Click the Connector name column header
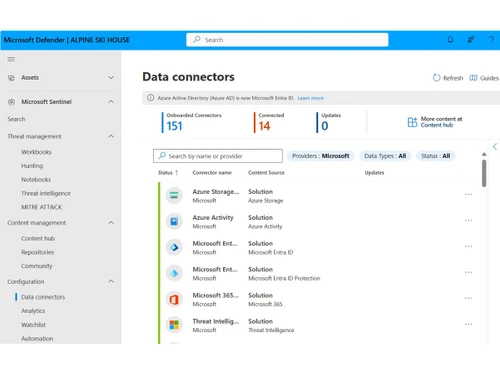The width and height of the screenshot is (500, 375). coord(212,173)
